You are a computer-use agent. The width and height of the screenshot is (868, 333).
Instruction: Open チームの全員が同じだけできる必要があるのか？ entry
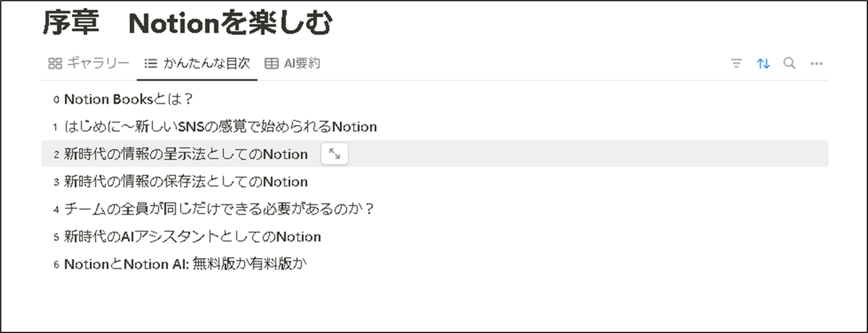pyautogui.click(x=219, y=209)
